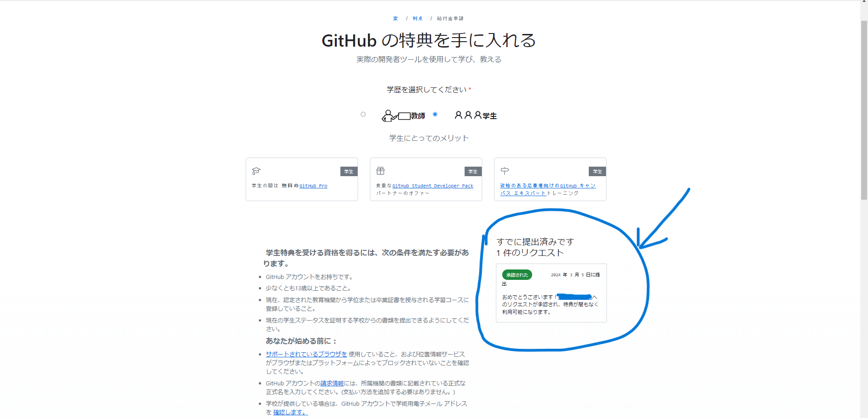Image resolution: width=868 pixels, height=418 pixels.
Task: Click the 学生 badge on GitHub Pro card
Action: (x=349, y=171)
